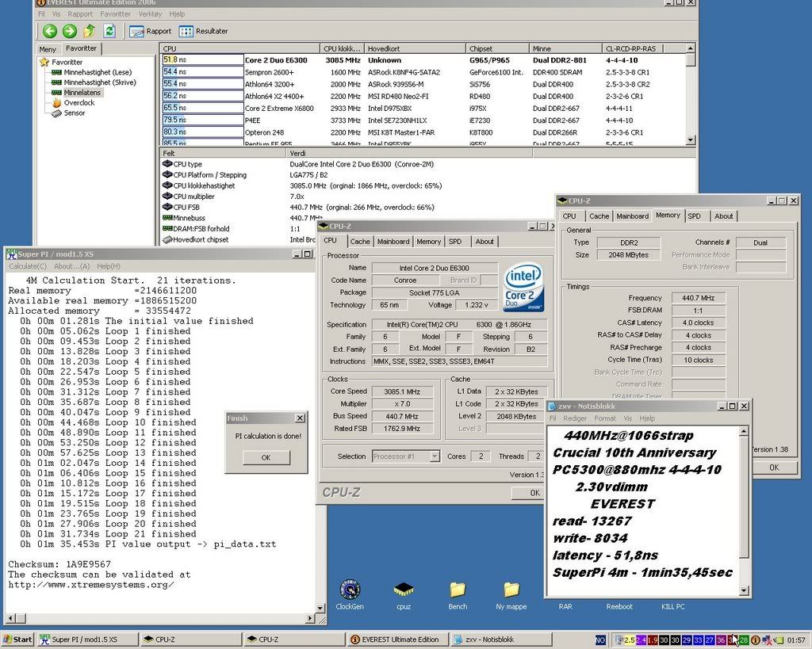
Task: Click the disconnected network tray icon
Action: click(x=766, y=640)
